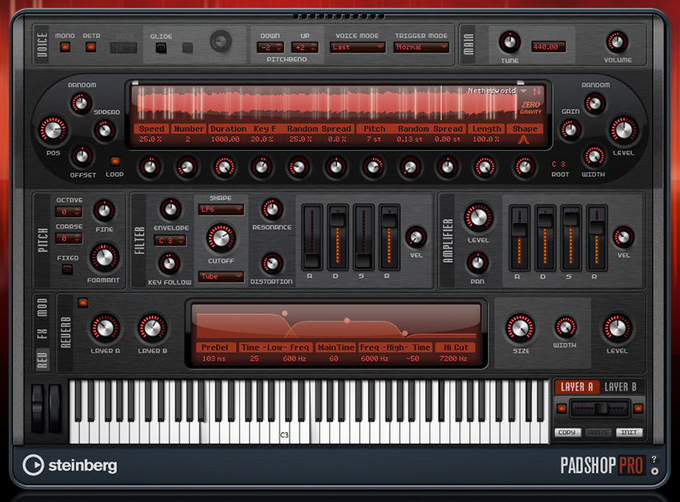Click the pitch Formant knob

104,258
